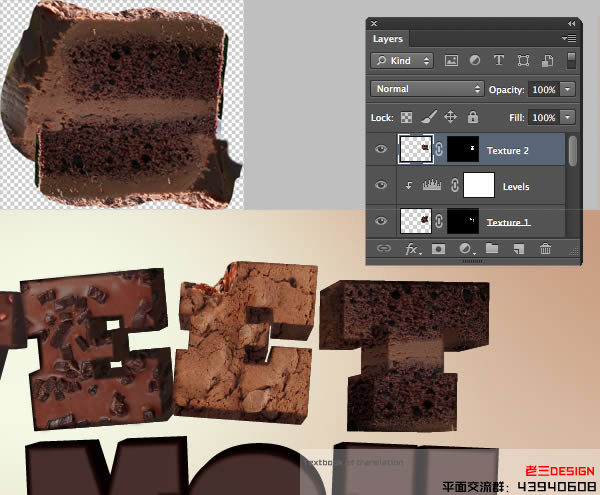
Task: Click the lock image pixels brush icon
Action: [x=428, y=117]
